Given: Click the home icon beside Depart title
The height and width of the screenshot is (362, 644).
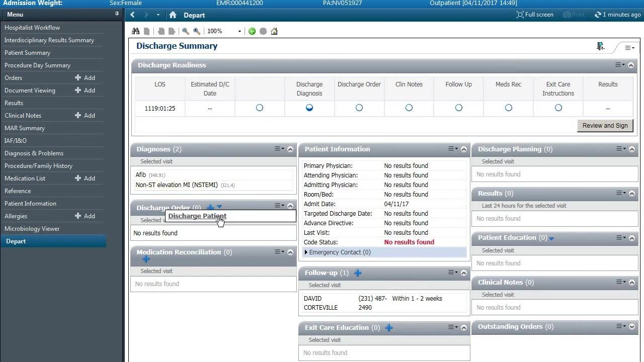Looking at the screenshot, I should coord(173,15).
